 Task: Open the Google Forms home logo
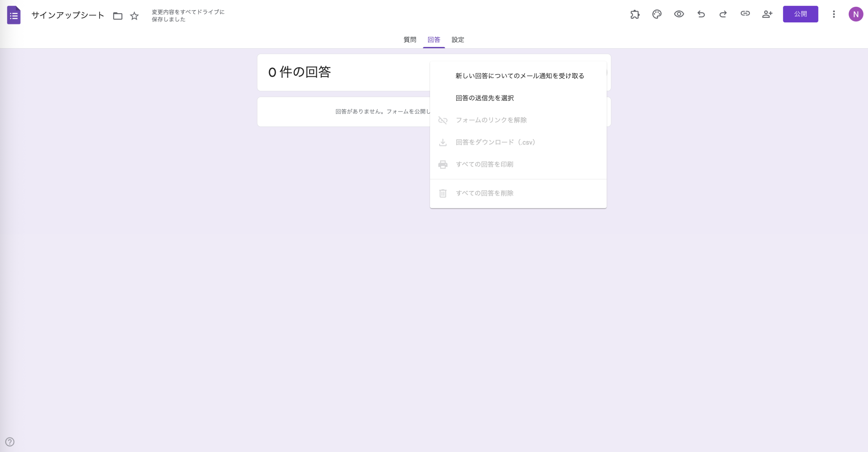point(14,15)
